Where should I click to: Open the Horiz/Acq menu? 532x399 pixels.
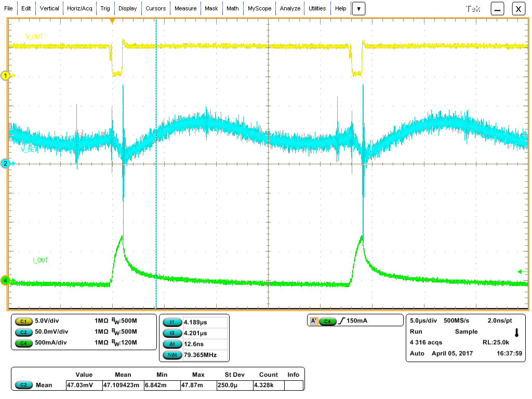coord(79,8)
